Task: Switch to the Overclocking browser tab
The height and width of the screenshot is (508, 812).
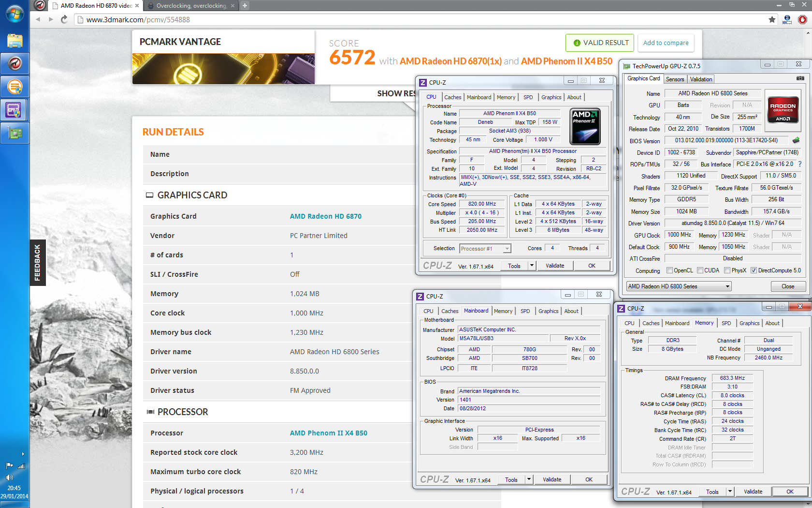Action: pyautogui.click(x=190, y=6)
